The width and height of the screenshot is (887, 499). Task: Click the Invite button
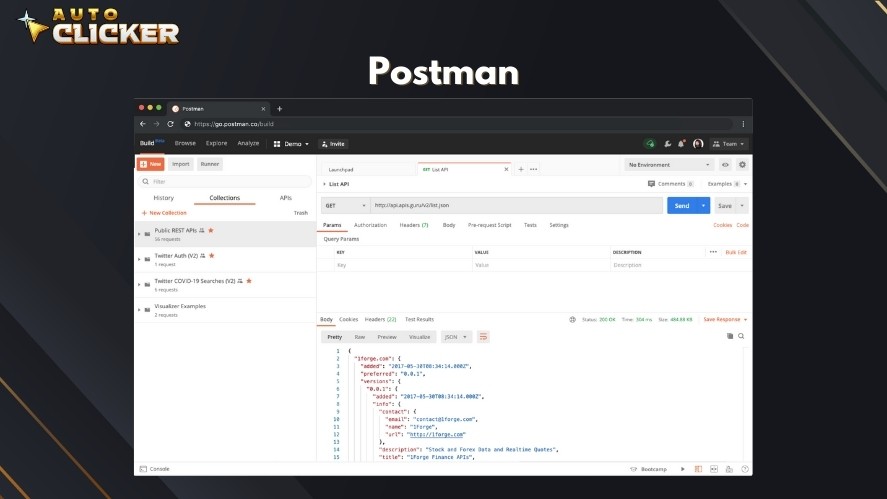click(x=333, y=144)
